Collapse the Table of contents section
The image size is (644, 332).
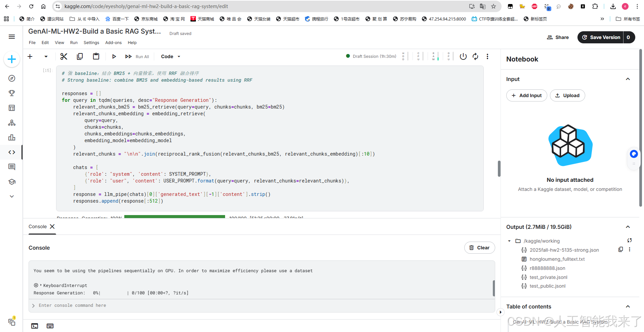(x=628, y=306)
